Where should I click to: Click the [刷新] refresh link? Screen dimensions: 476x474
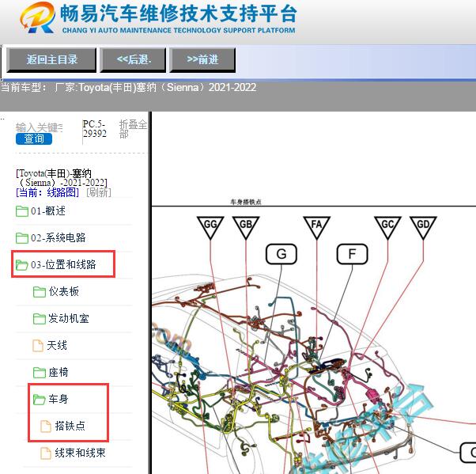pyautogui.click(x=99, y=192)
